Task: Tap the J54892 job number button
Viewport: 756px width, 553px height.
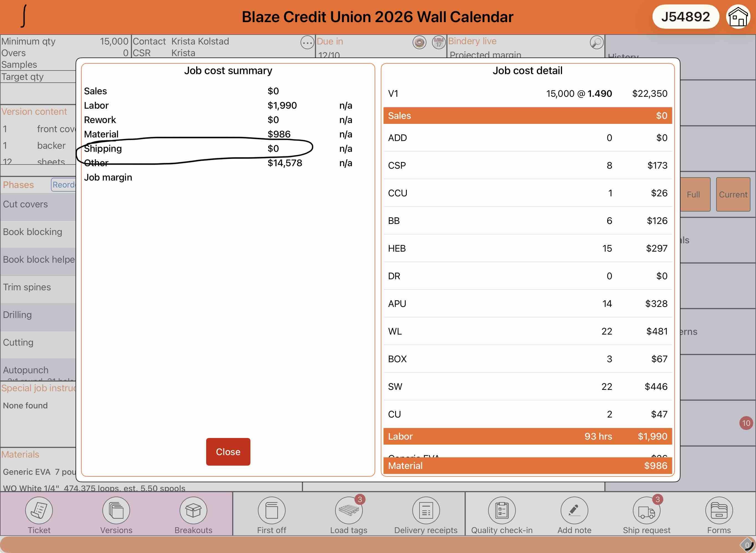Action: (x=685, y=17)
